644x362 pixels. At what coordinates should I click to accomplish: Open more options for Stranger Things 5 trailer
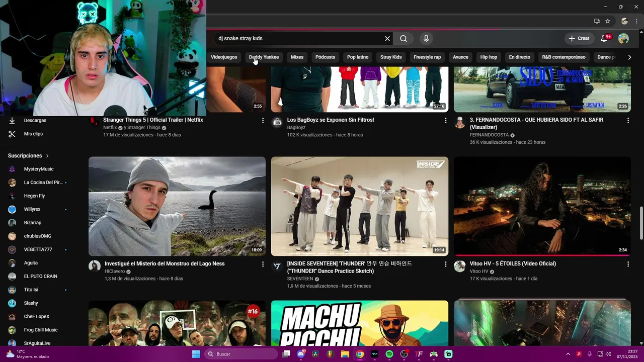click(x=263, y=120)
